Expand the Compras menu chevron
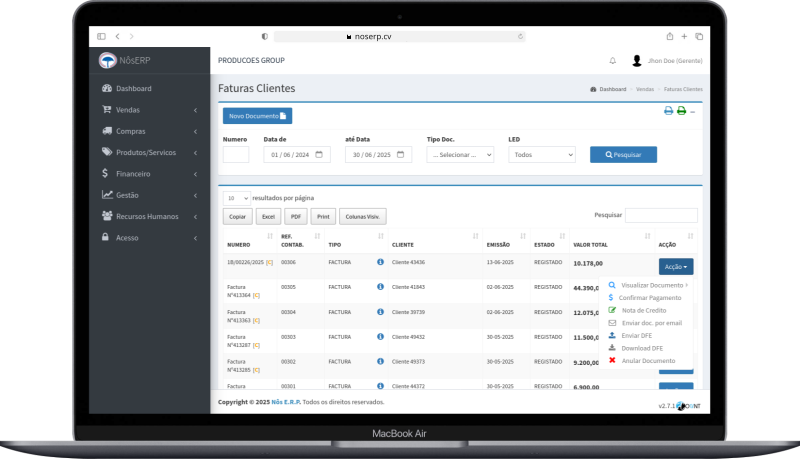The height and width of the screenshot is (459, 800). tap(195, 132)
